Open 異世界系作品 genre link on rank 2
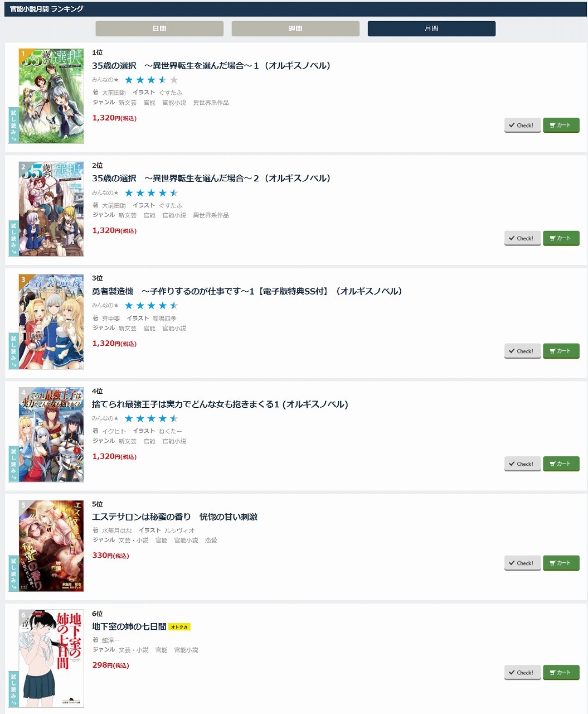Screen dimensions: 588x714 point(211,215)
